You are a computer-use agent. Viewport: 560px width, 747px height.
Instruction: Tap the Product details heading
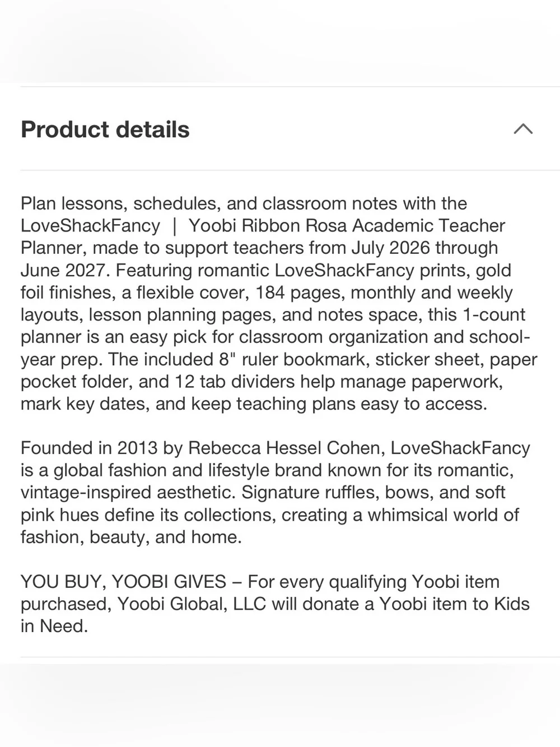[x=105, y=129]
